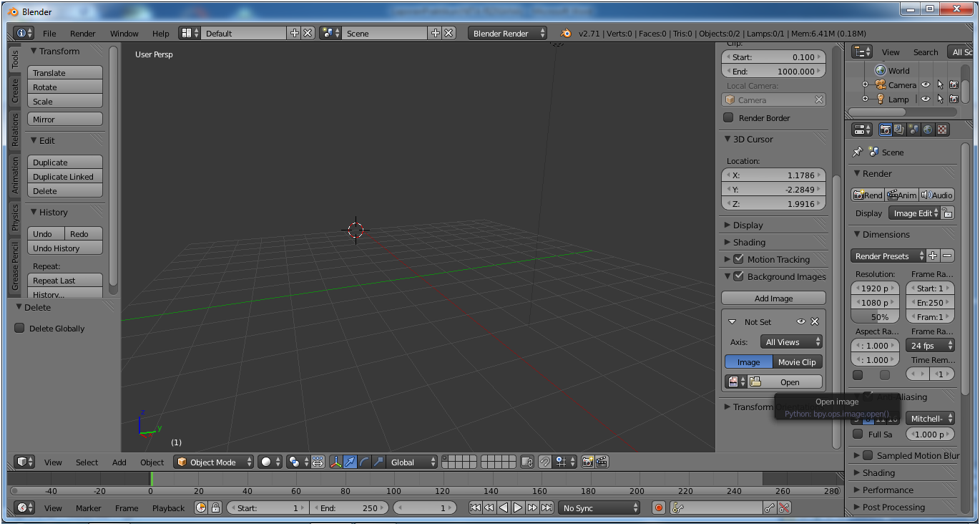
Task: Click the Duplicate Linked button
Action: 64,177
